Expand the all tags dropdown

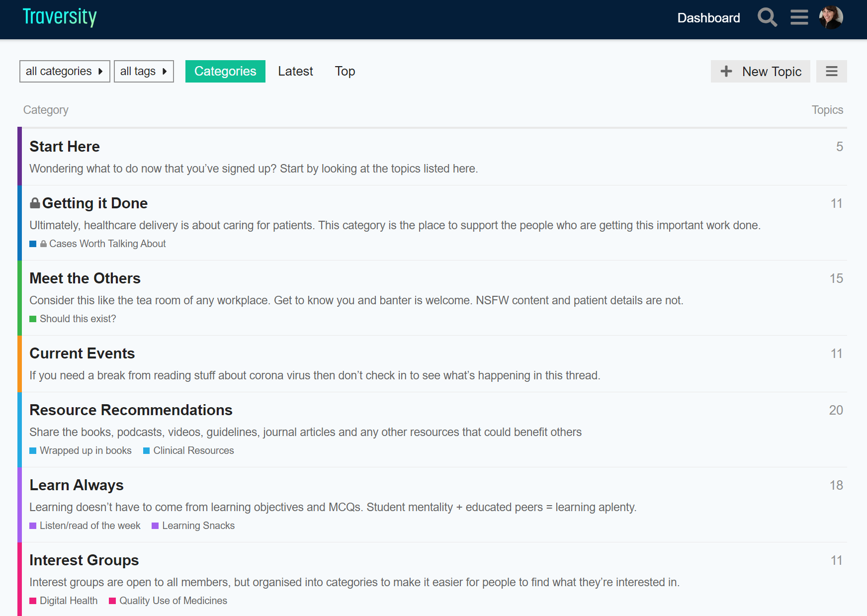pos(144,71)
